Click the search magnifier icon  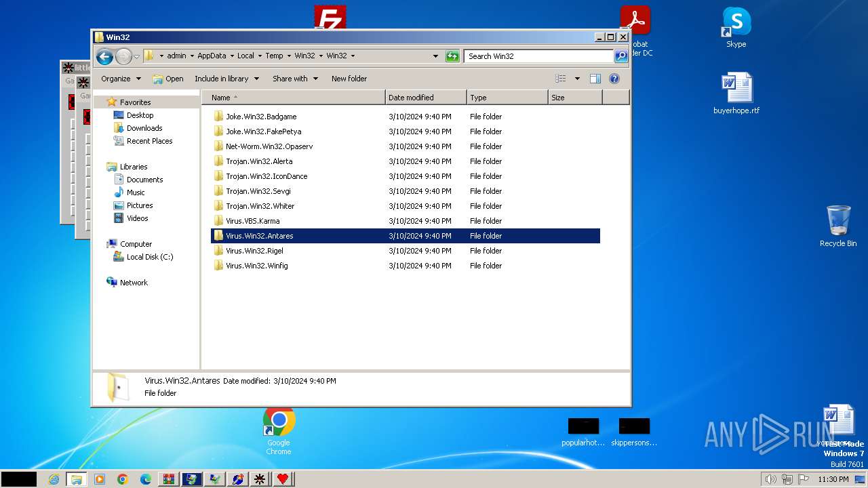point(620,56)
